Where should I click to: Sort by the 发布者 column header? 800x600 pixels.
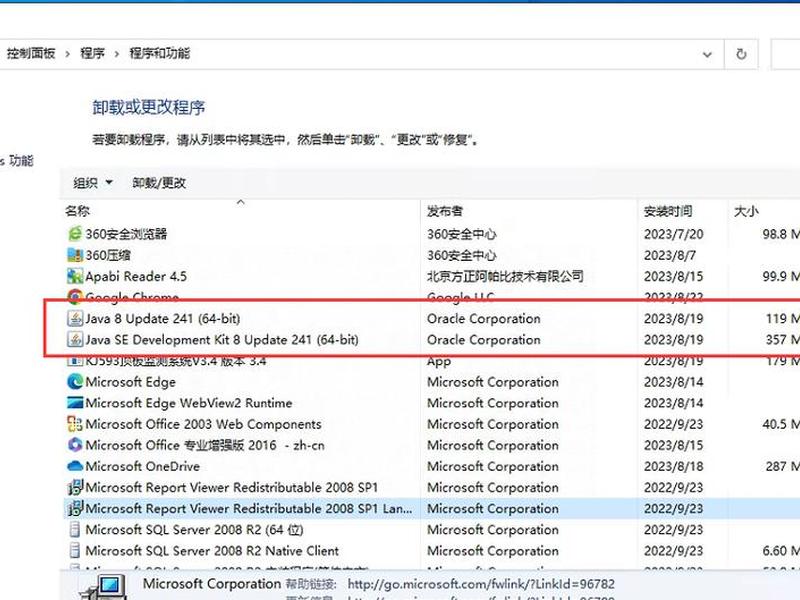[x=445, y=211]
